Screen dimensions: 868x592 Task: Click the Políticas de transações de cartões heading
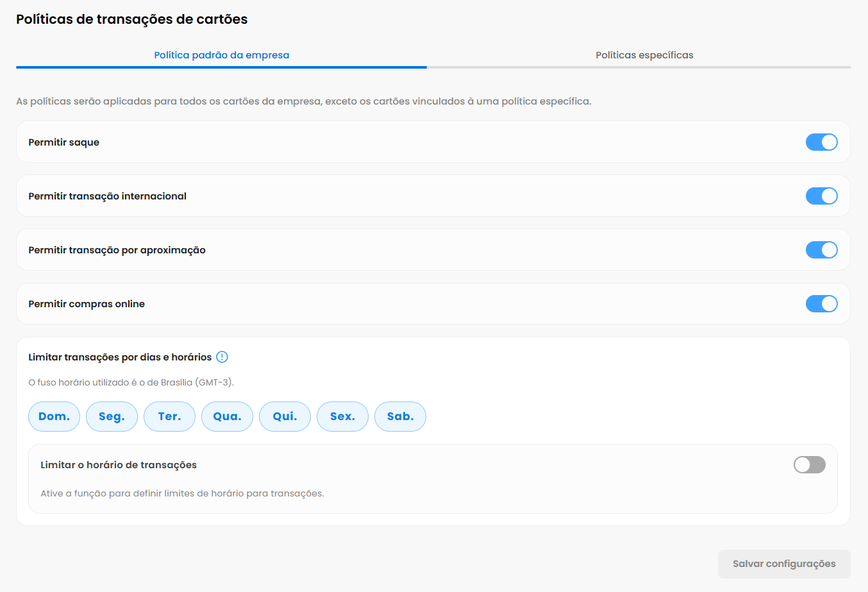coord(131,19)
